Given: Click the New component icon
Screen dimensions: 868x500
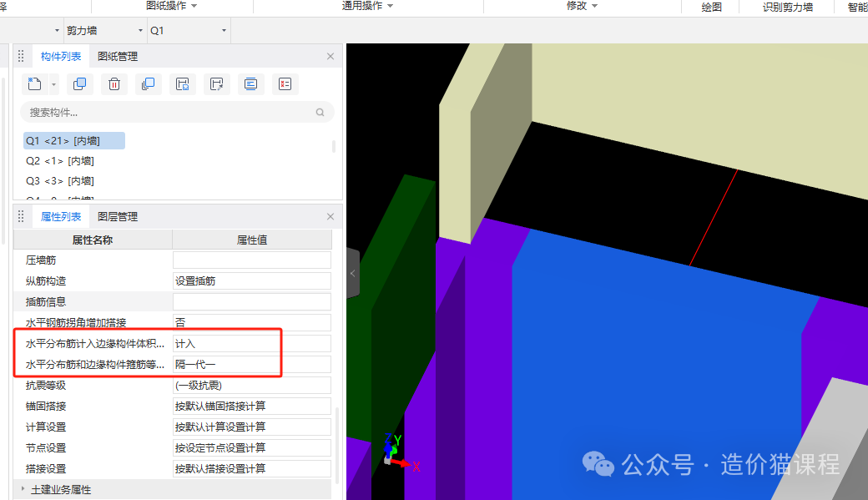Looking at the screenshot, I should click(35, 84).
